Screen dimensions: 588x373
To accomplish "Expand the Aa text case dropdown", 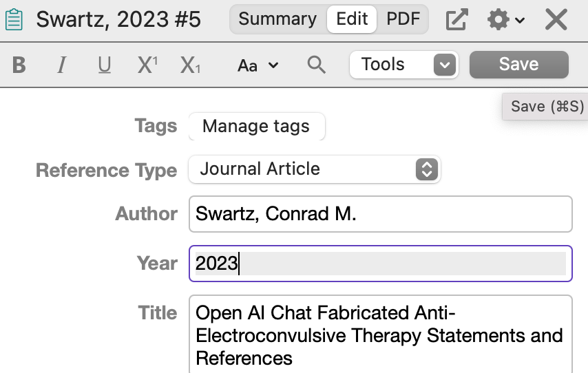I will 258,65.
